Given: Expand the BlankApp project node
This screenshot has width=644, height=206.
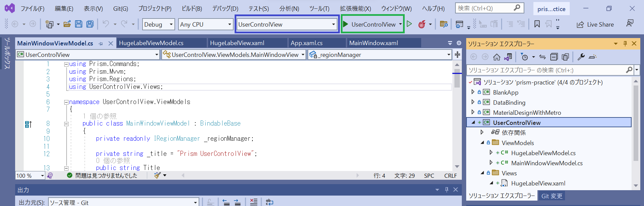Looking at the screenshot, I should 473,92.
